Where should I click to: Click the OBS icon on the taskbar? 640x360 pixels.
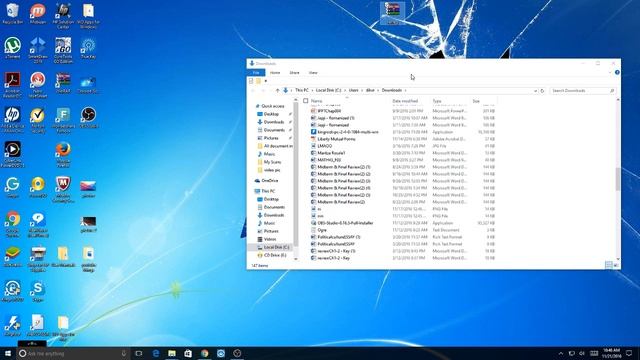coord(237,353)
